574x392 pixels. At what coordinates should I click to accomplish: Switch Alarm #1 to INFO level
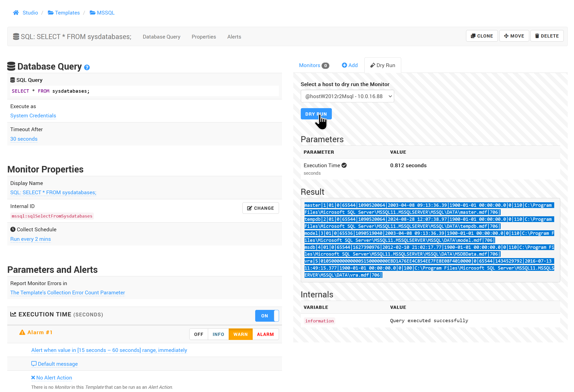[218, 334]
